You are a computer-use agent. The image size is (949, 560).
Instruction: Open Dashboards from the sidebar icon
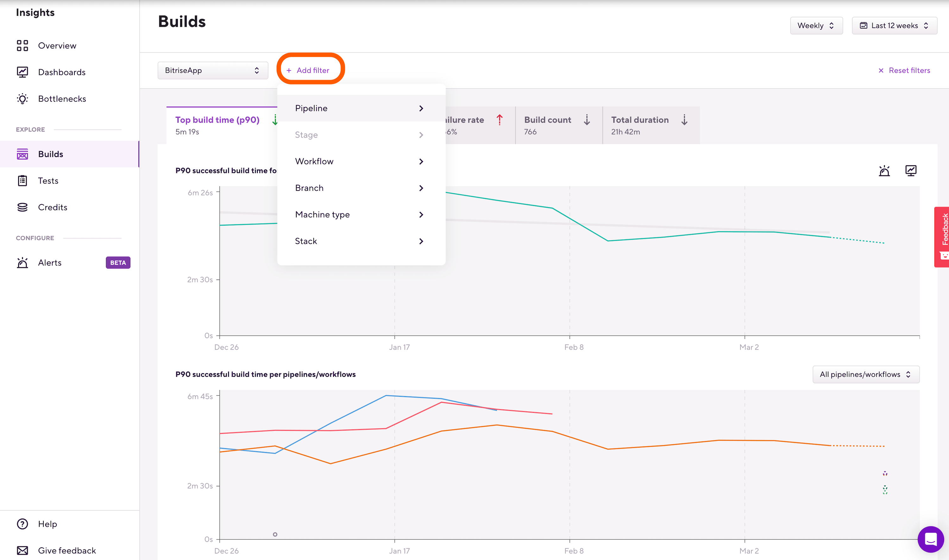(x=22, y=72)
